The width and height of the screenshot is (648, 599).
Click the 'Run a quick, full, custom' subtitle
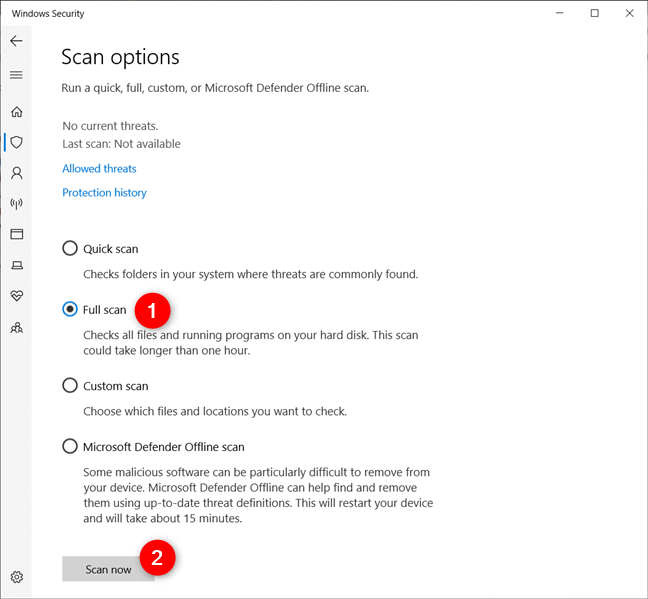[215, 88]
